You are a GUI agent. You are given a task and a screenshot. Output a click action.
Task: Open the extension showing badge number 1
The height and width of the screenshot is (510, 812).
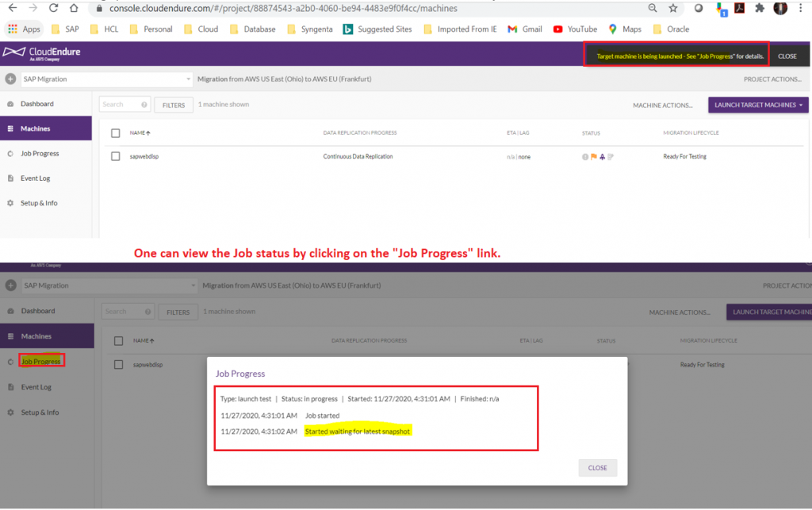[x=721, y=9]
